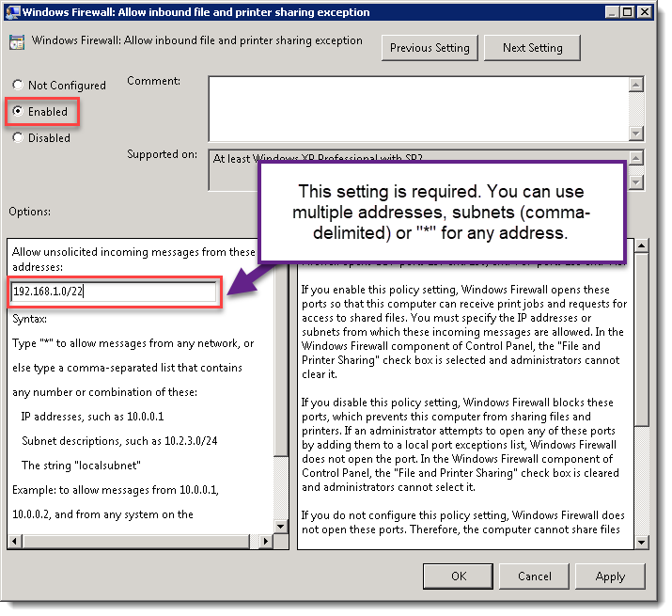Click Help pane scroll up arrow
Screen dimensions: 672x616
coord(642,245)
